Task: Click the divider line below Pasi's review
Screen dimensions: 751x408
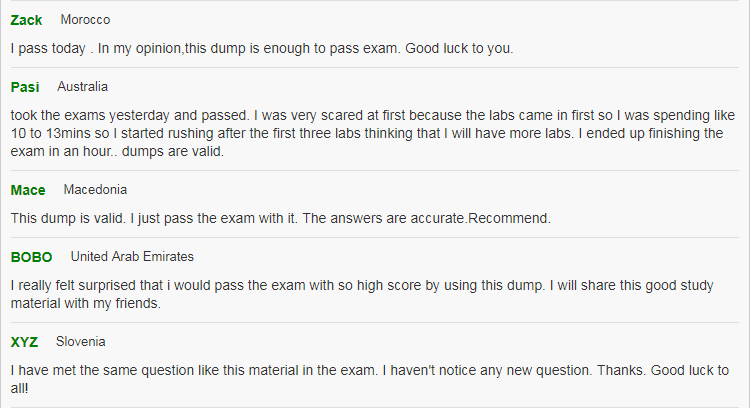Action: pos(375,170)
